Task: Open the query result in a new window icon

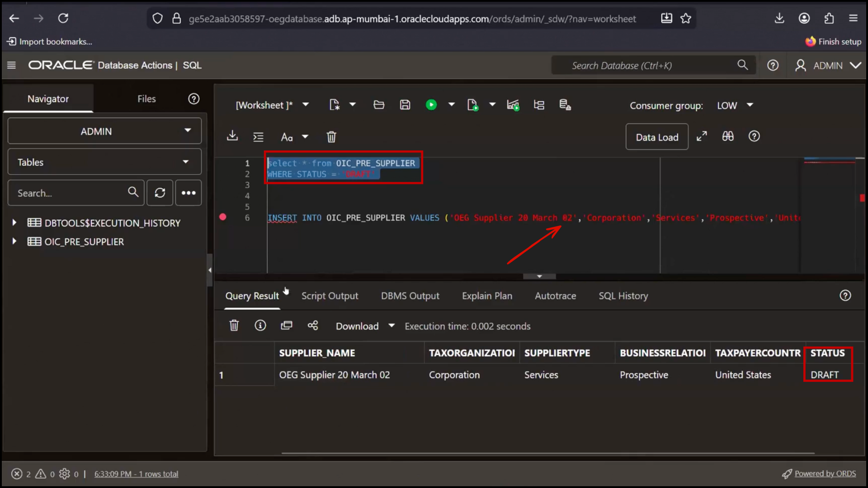Action: pyautogui.click(x=287, y=325)
